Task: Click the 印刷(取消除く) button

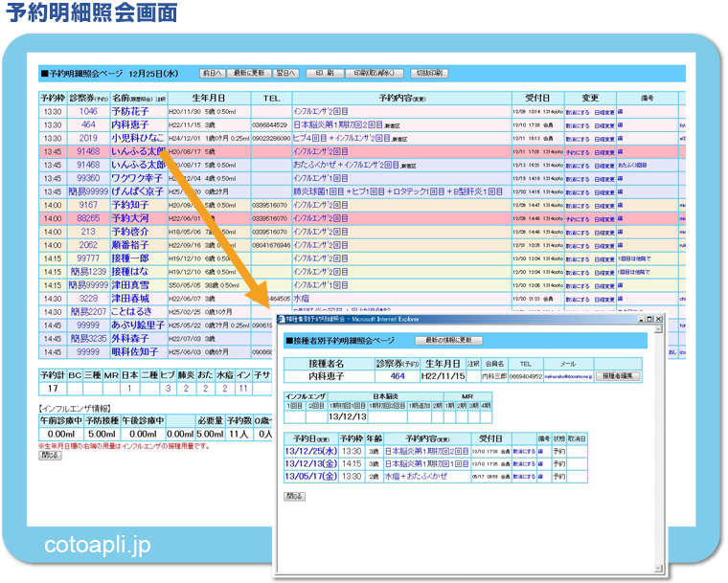Action: (x=375, y=74)
